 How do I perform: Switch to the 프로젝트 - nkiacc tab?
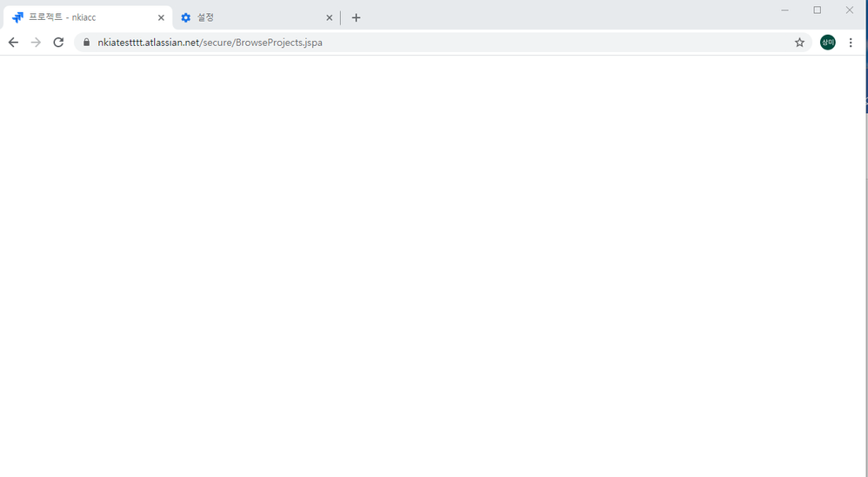click(x=88, y=17)
